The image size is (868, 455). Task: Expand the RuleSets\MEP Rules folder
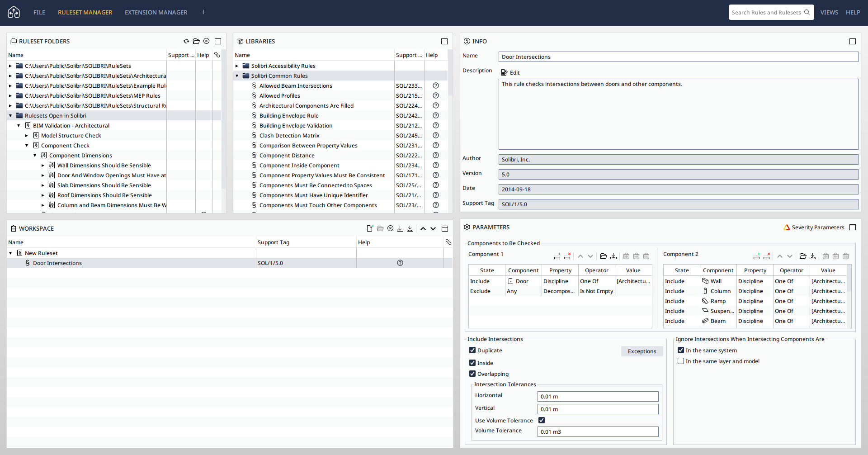click(10, 95)
